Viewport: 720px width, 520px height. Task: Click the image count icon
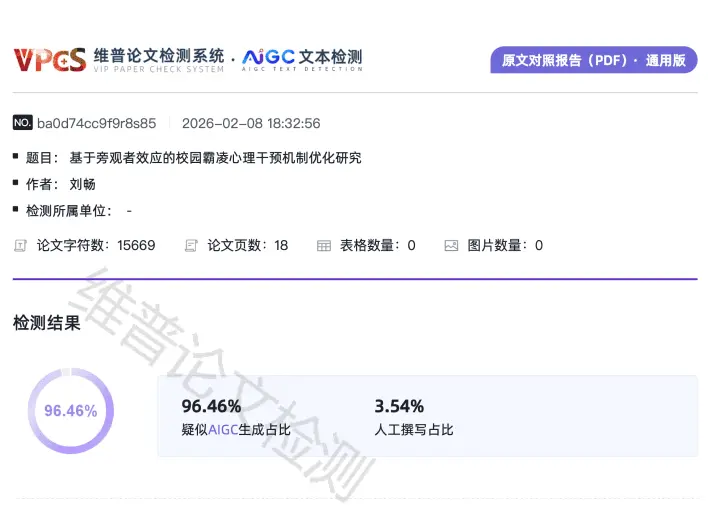pyautogui.click(x=451, y=246)
